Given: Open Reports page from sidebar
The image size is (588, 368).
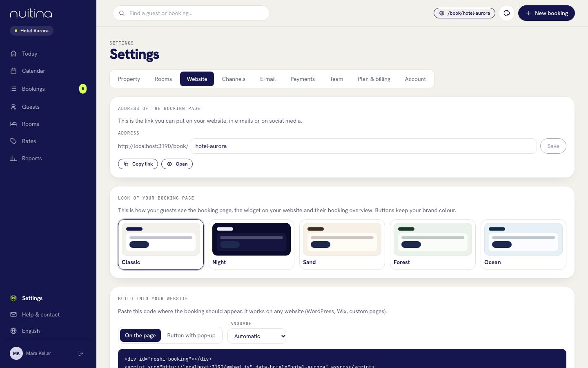Looking at the screenshot, I should [48, 158].
